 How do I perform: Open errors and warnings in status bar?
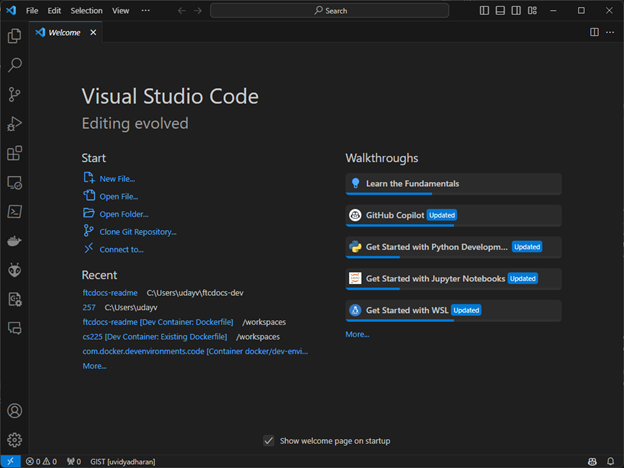pyautogui.click(x=41, y=462)
